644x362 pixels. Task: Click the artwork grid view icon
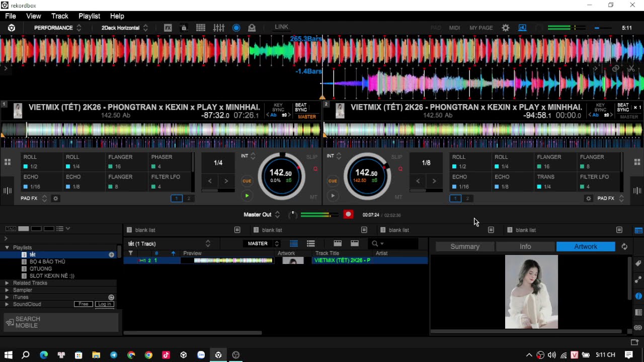[x=338, y=243]
